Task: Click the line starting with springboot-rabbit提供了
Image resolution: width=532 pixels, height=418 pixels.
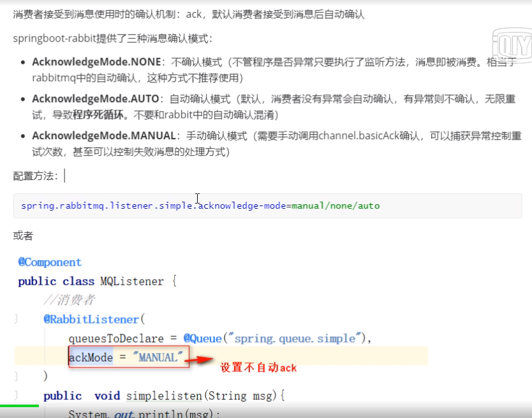Action: point(113,38)
